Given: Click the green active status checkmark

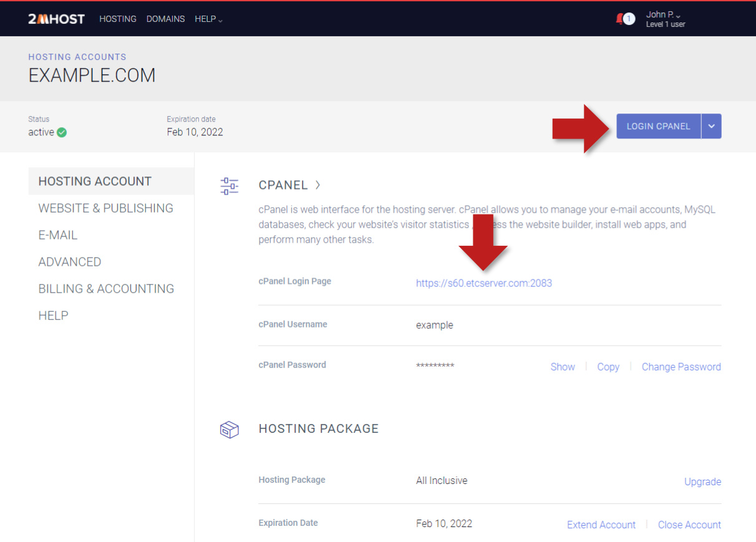Looking at the screenshot, I should [62, 132].
